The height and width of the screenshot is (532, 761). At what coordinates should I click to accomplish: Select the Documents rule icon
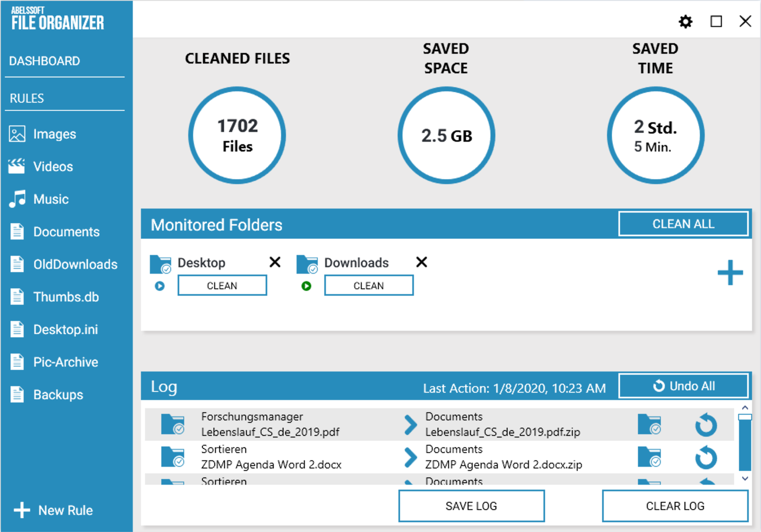click(x=16, y=231)
